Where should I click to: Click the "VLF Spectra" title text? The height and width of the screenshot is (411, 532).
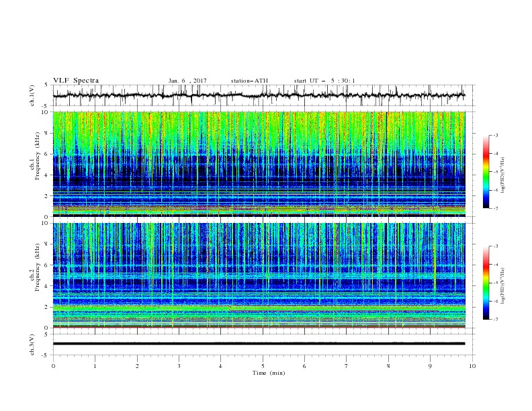76,81
